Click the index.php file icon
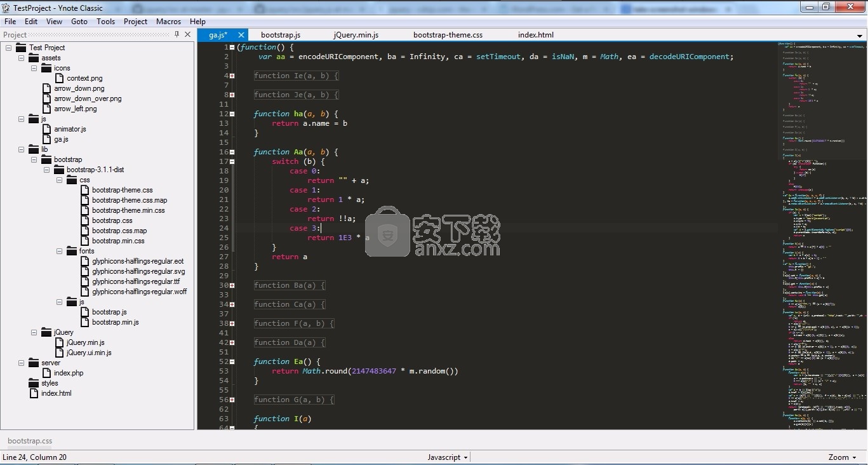The width and height of the screenshot is (868, 465). pos(47,373)
